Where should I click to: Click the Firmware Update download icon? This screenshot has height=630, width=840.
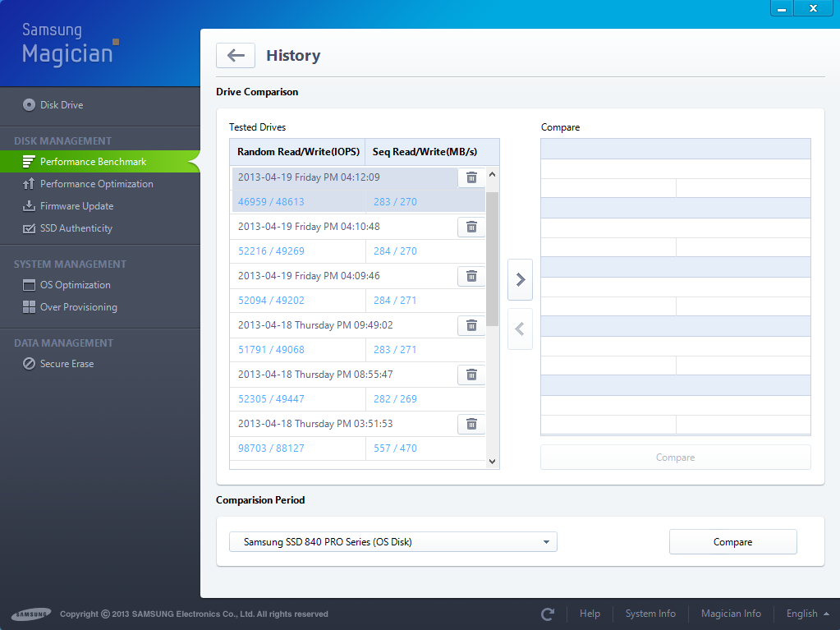29,205
